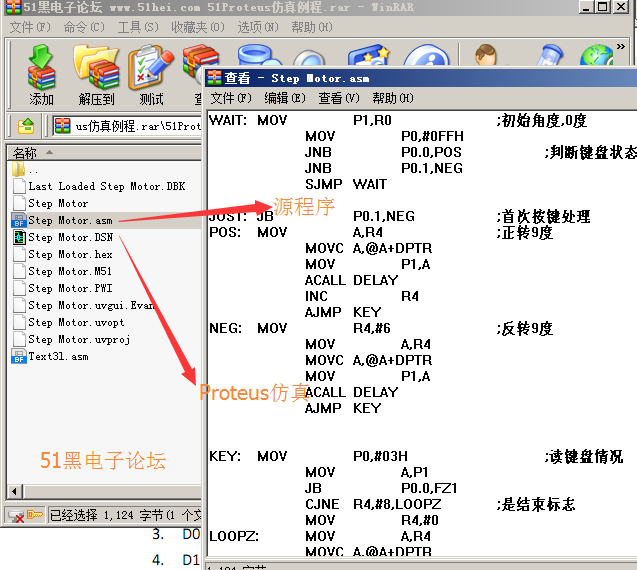Open viewer window File (文件) menu
Screen dimensions: 637x570
pyautogui.click(x=231, y=98)
